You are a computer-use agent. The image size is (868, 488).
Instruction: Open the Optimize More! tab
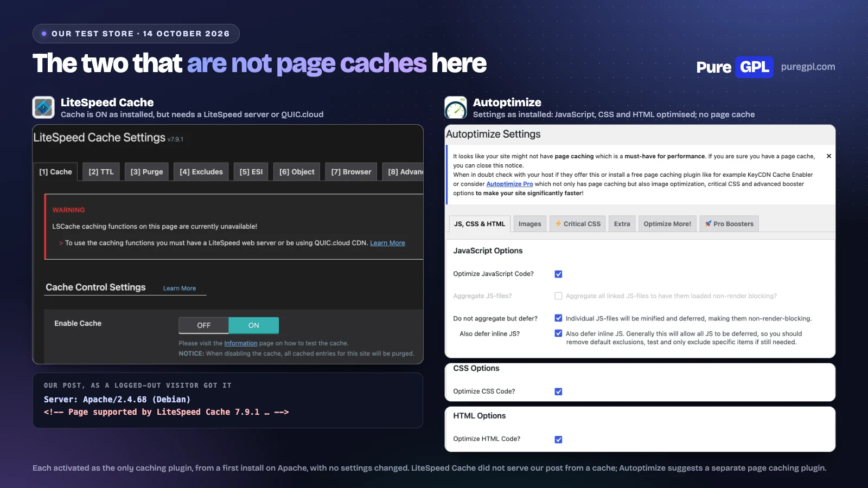667,224
